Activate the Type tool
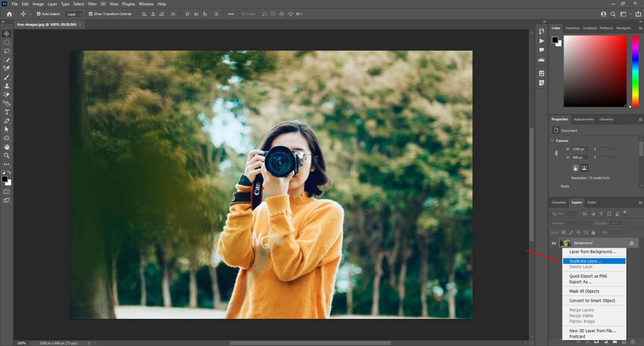This screenshot has height=346, width=644. pyautogui.click(x=6, y=112)
